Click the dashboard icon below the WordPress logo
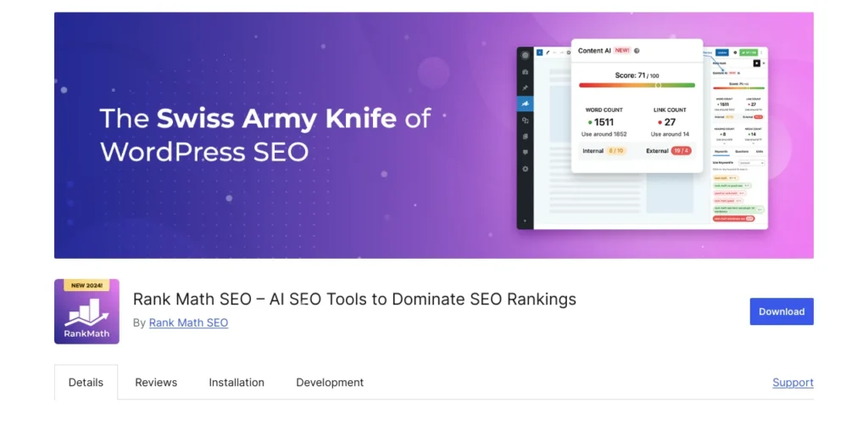This screenshot has height=431, width=868. click(x=526, y=72)
